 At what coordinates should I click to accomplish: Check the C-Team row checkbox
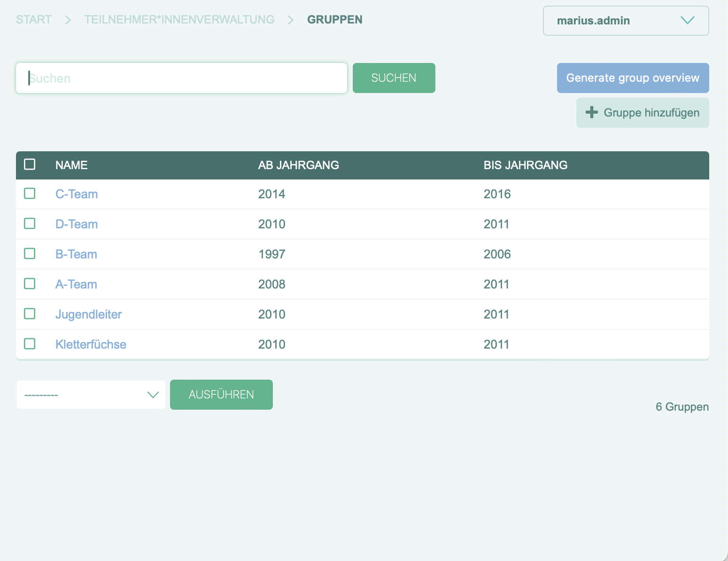pos(30,194)
